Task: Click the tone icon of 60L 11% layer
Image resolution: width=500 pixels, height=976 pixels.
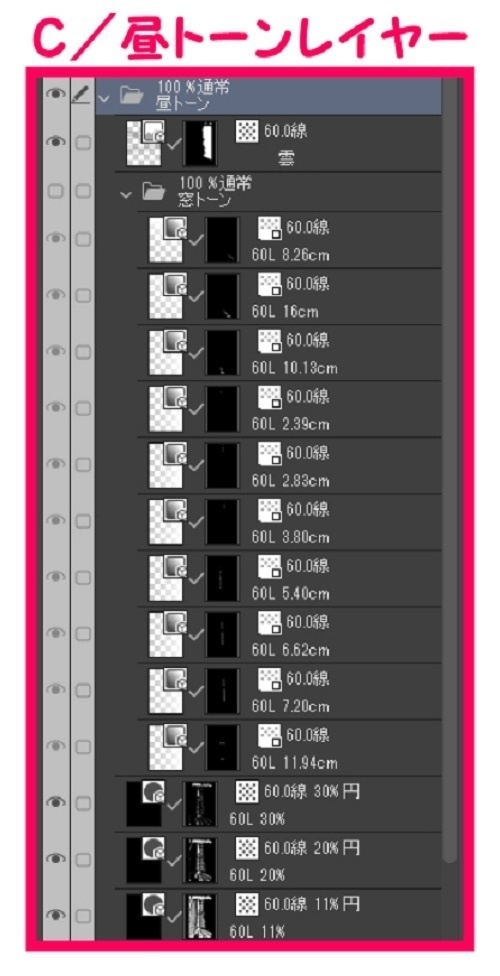Action: tap(247, 905)
